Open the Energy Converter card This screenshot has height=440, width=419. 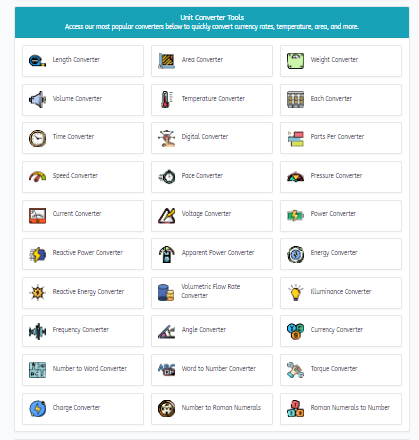[341, 254]
